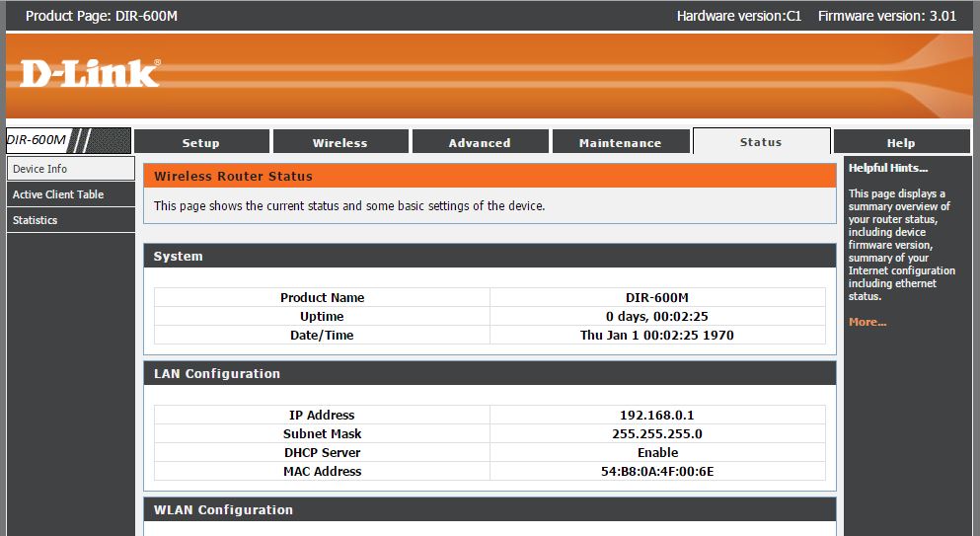Click the DHCP Server label cell
This screenshot has width=980, height=536.
[322, 452]
